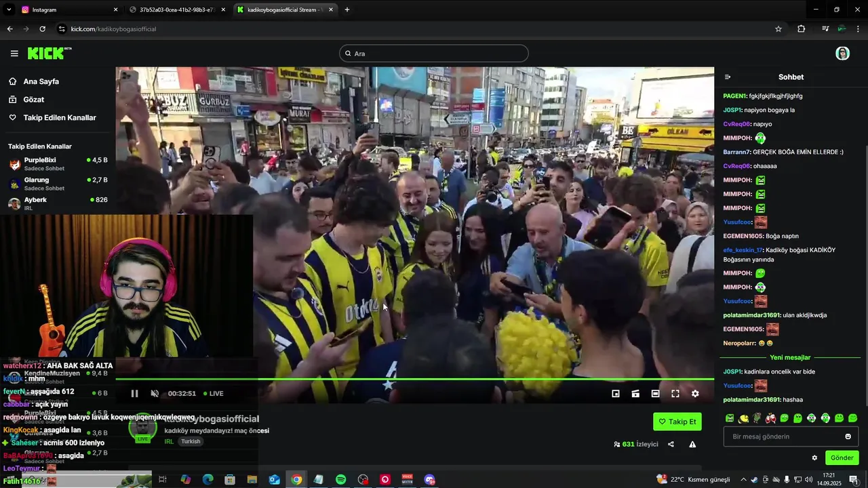868x488 pixels.
Task: Open Chrome from the taskbar
Action: pyautogui.click(x=296, y=479)
